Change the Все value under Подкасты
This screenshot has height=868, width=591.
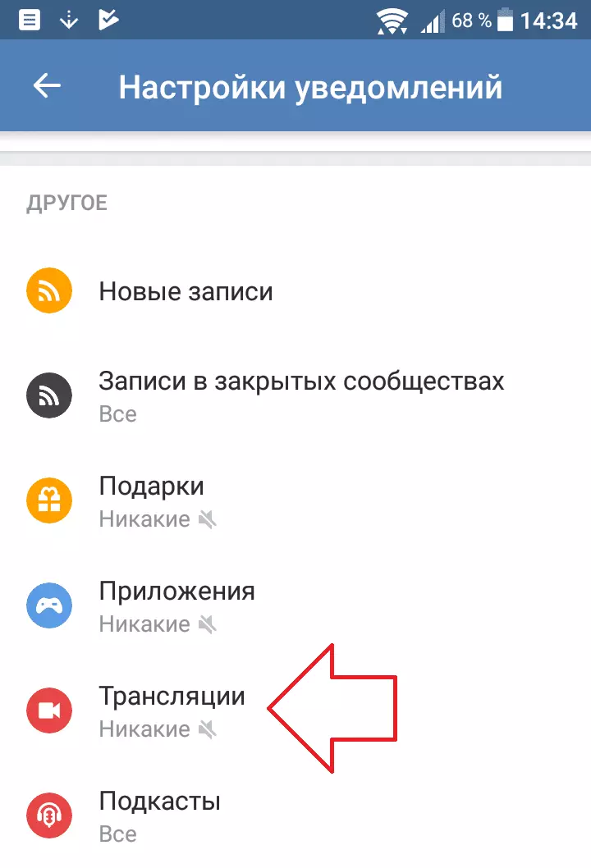coord(118,834)
